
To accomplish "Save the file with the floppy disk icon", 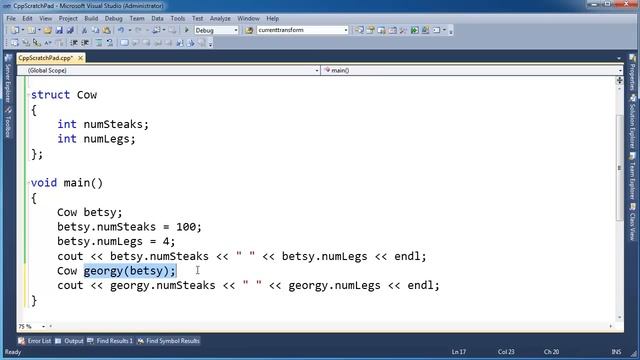I will coord(59,30).
